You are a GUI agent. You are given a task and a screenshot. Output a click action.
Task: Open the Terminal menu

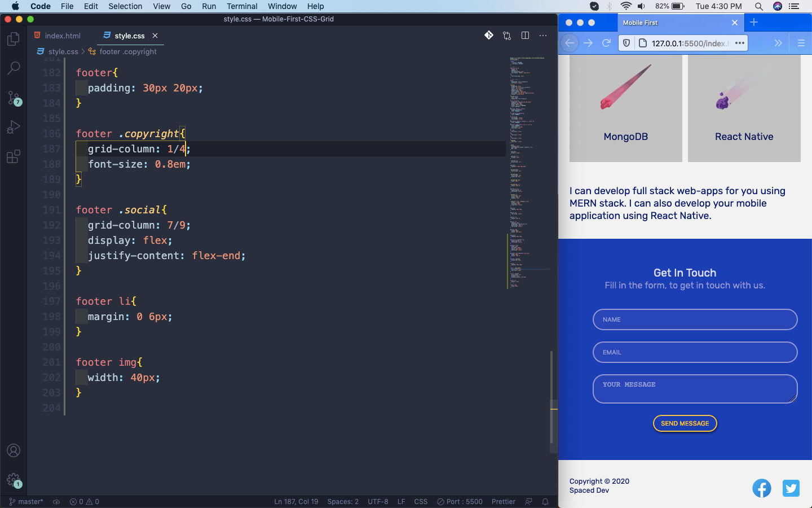click(x=242, y=6)
